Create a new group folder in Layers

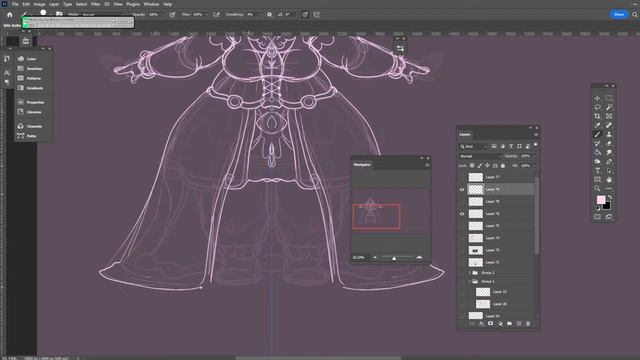[509, 324]
